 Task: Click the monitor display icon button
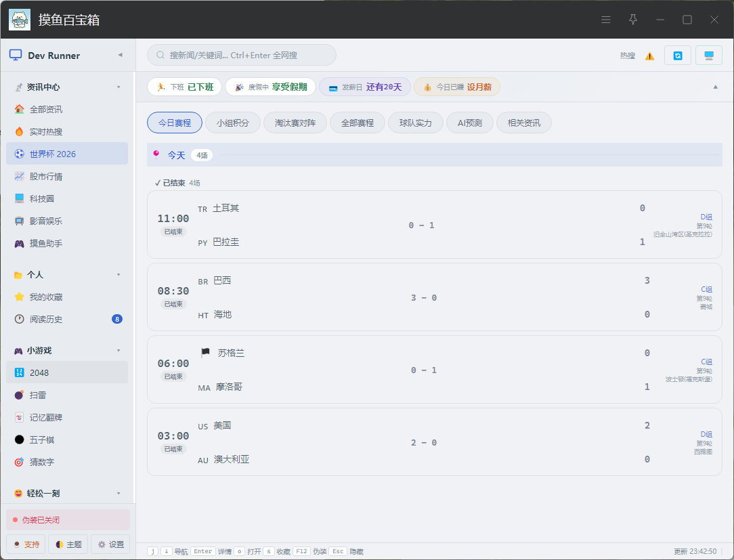709,56
